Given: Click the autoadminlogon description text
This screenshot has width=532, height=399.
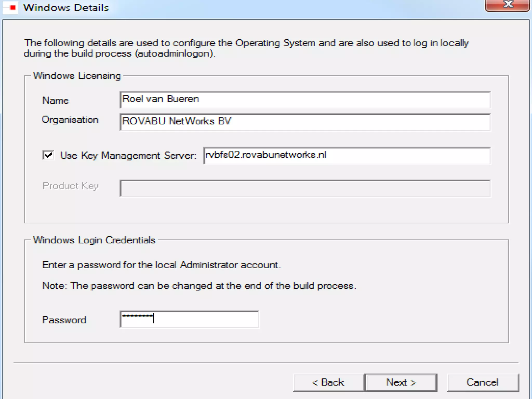Looking at the screenshot, I should (247, 48).
